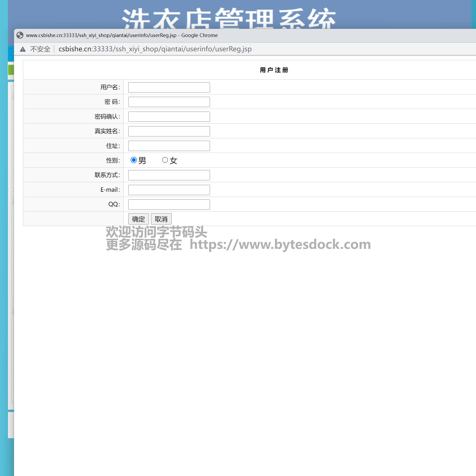
Task: Click the globe icon in the window title bar
Action: (x=20, y=35)
